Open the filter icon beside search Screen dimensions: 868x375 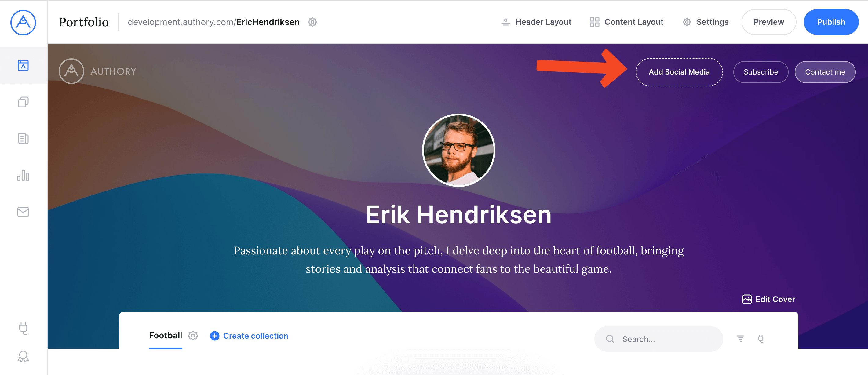740,339
